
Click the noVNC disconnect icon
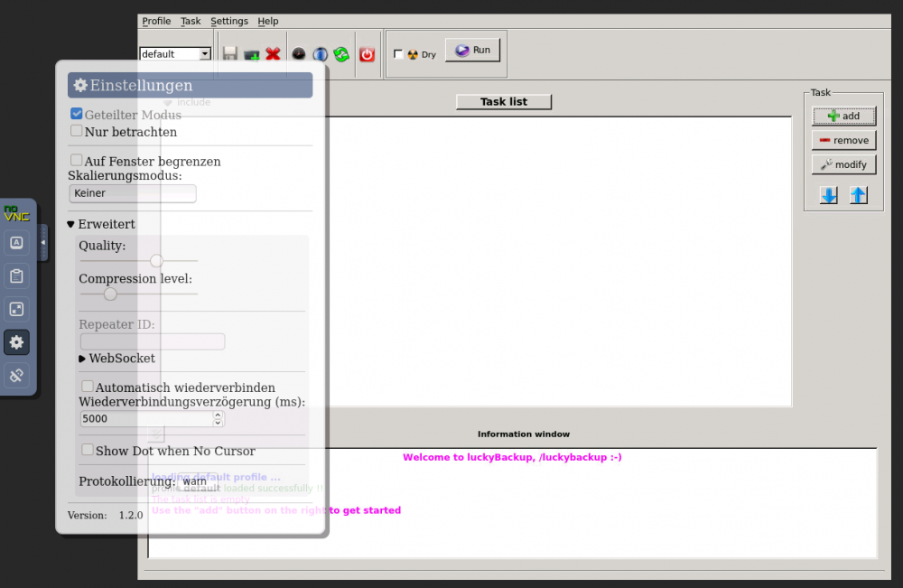pyautogui.click(x=16, y=376)
